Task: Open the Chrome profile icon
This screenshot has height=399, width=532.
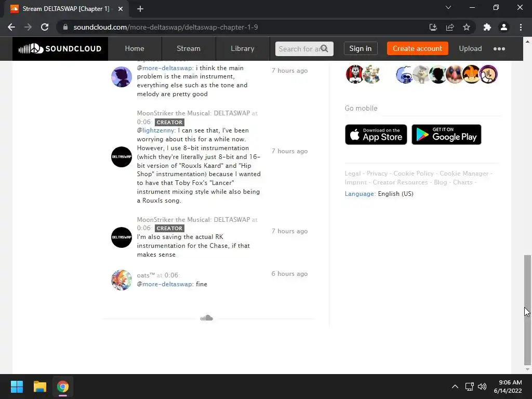Action: tap(504, 27)
